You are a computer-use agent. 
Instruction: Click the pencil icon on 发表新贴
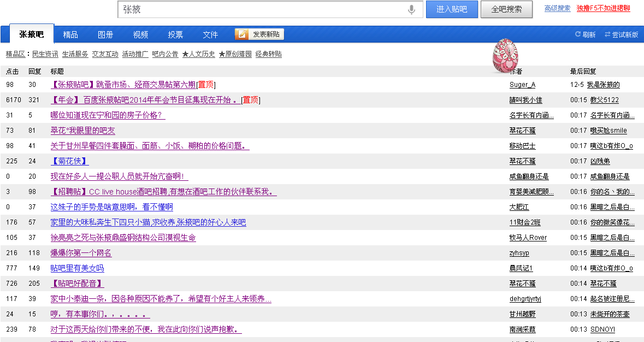[x=243, y=34]
